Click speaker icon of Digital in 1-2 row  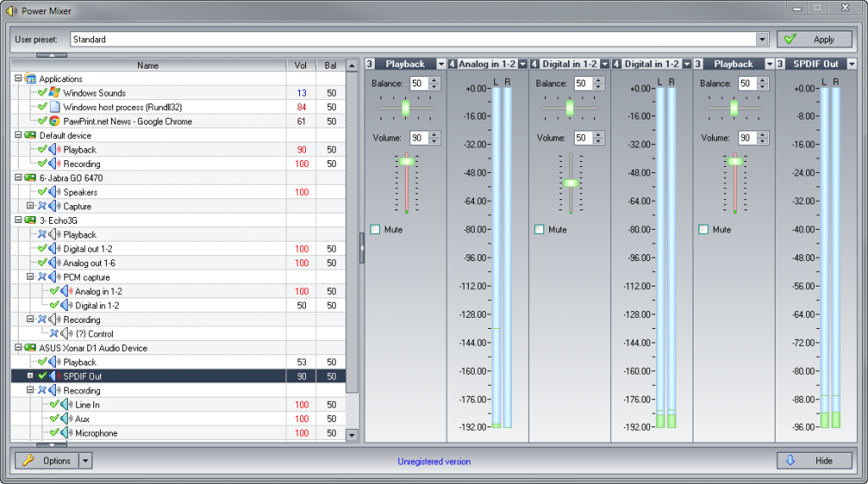point(66,305)
